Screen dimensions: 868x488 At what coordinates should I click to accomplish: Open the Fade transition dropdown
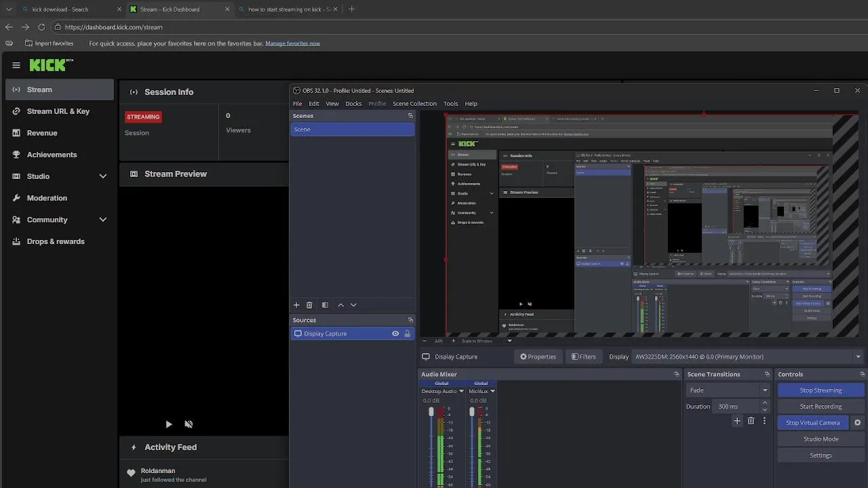tap(728, 390)
